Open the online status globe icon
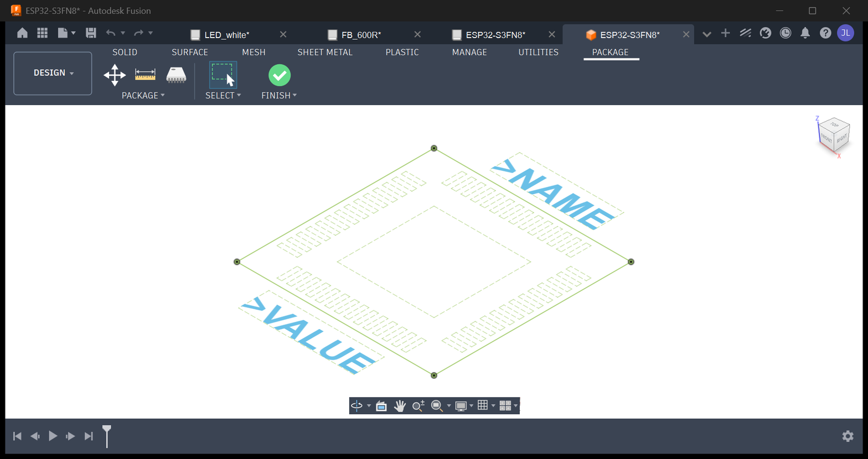Viewport: 868px width, 459px height. 766,33
